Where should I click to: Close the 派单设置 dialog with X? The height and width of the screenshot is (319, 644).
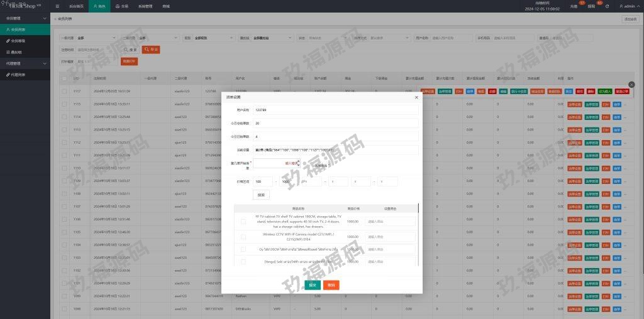point(416,97)
